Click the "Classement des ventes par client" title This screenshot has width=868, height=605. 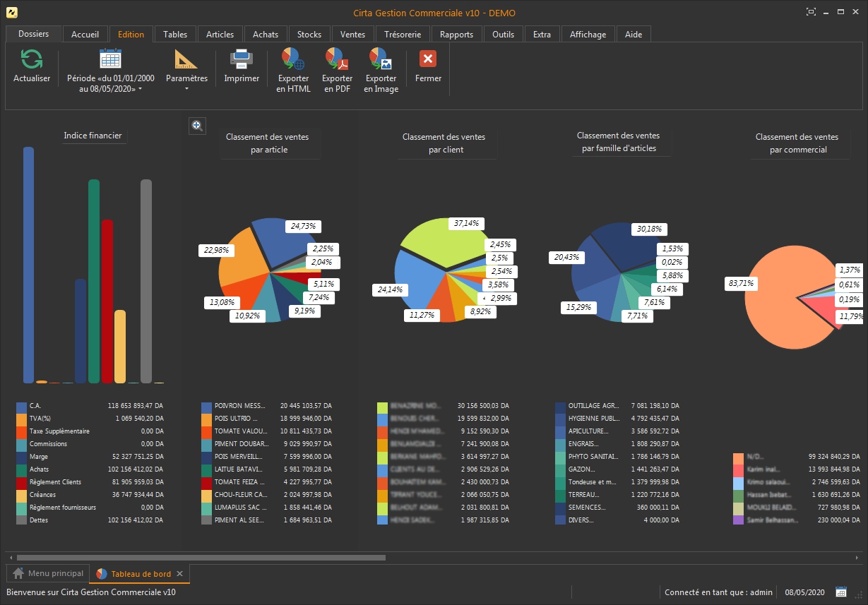pos(444,143)
